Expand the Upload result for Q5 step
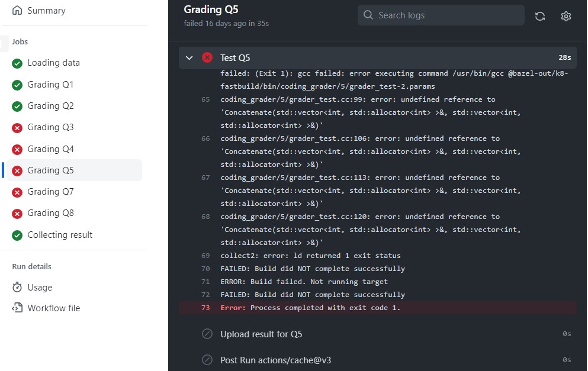This screenshot has width=588, height=371. tap(378, 334)
